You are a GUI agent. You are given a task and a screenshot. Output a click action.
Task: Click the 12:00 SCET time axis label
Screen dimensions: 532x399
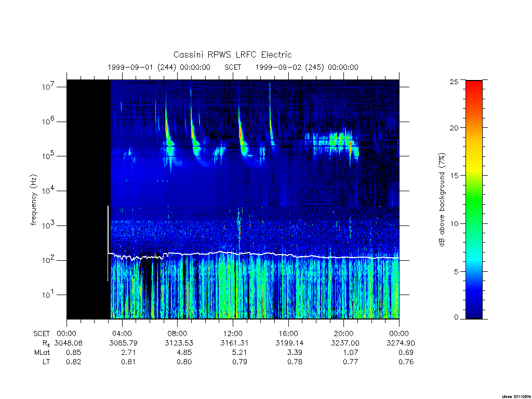(x=233, y=334)
